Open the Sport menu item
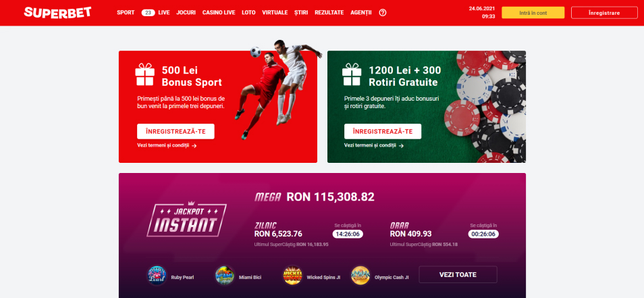This screenshot has height=298, width=644. (126, 13)
